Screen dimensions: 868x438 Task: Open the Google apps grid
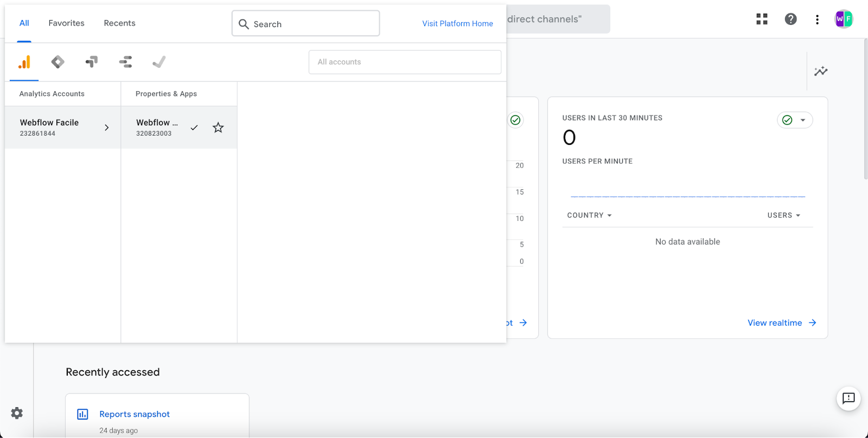(x=762, y=19)
